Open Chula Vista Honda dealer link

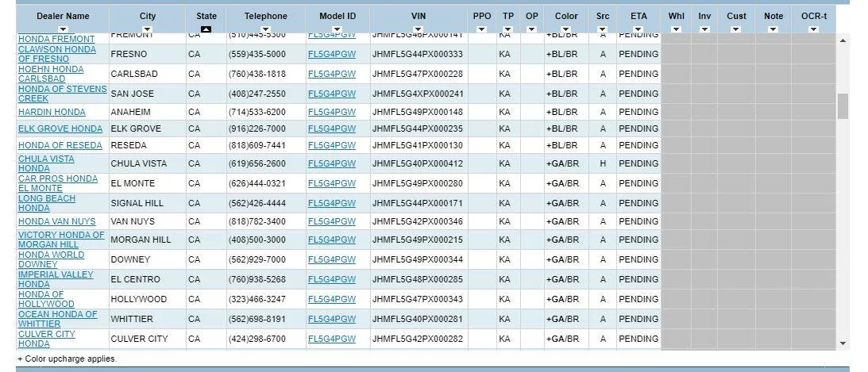coord(46,163)
